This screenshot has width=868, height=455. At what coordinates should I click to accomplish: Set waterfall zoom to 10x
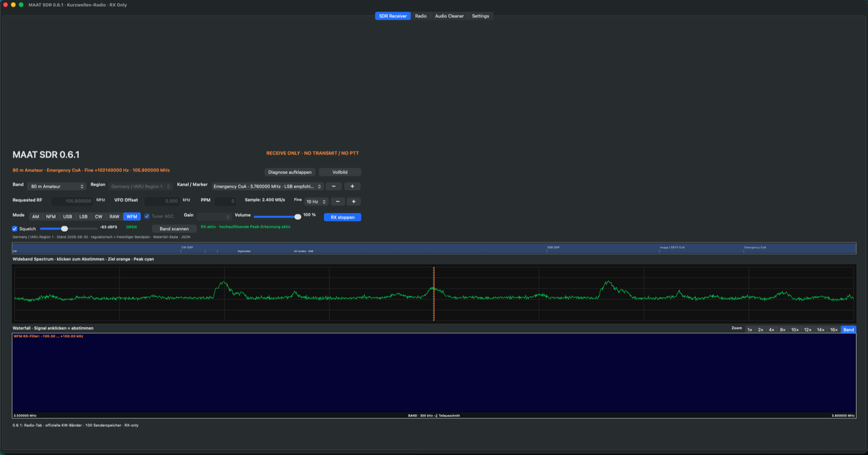[x=795, y=330]
